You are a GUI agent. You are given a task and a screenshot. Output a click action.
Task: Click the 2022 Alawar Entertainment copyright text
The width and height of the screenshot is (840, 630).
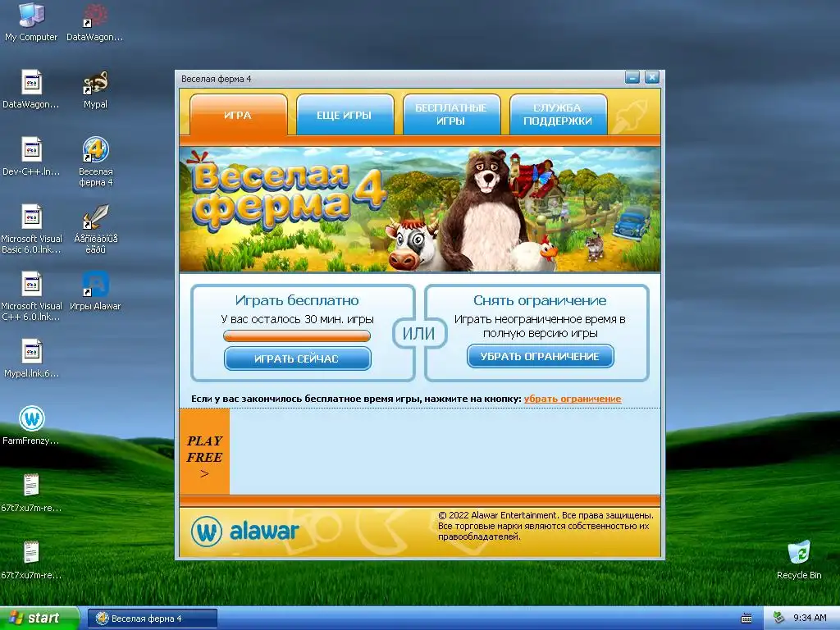(546, 526)
